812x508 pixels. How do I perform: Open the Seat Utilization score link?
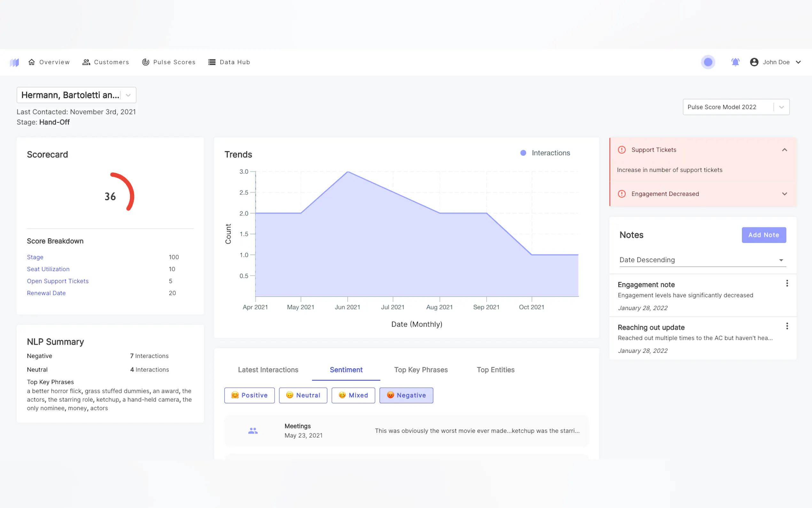(48, 269)
